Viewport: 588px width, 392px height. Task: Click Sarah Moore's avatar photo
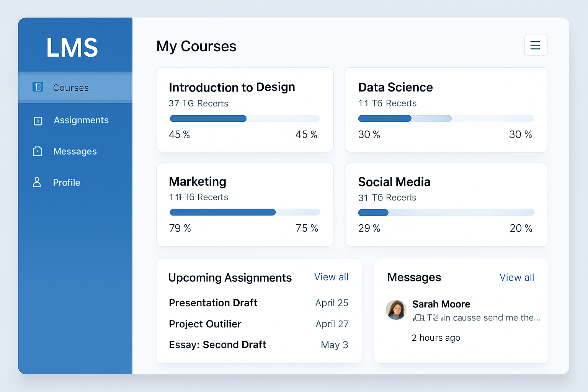[396, 310]
